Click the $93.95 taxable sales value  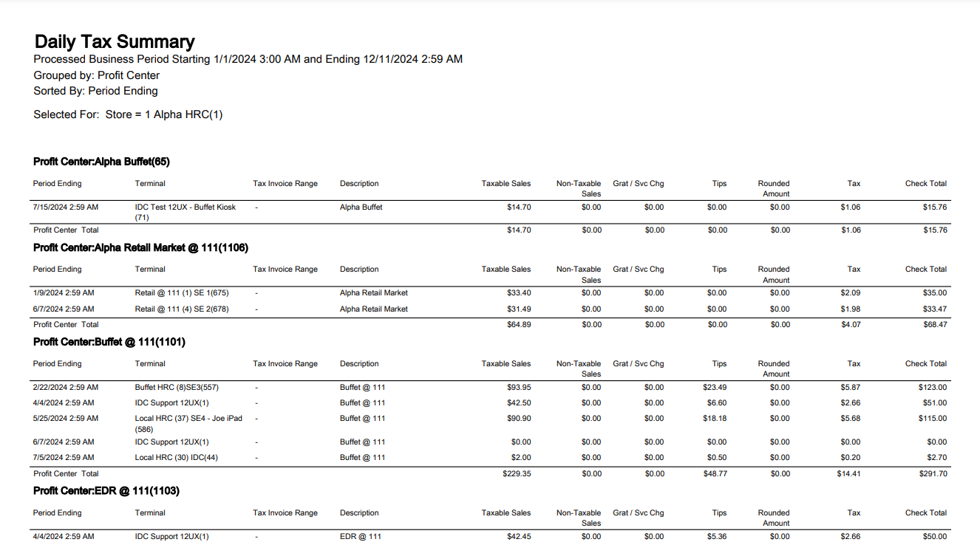coord(519,388)
